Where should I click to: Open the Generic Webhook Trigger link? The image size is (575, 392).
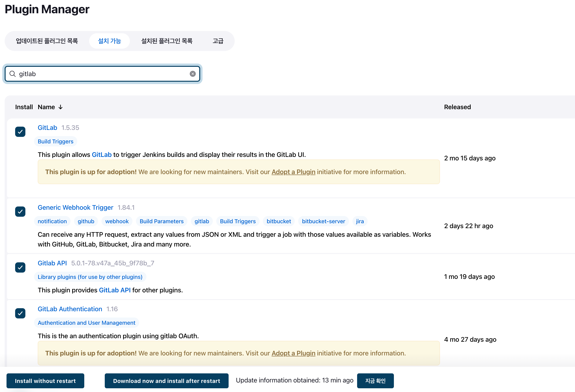point(75,207)
